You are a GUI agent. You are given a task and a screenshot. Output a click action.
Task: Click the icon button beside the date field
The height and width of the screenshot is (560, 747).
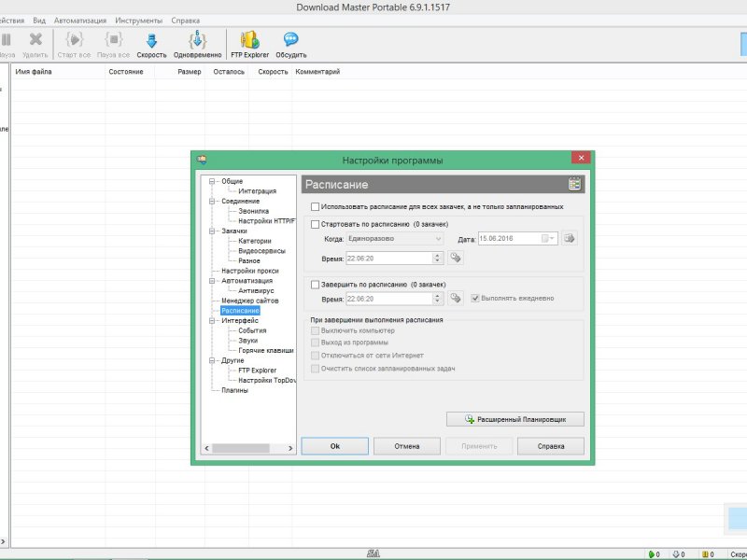[570, 238]
